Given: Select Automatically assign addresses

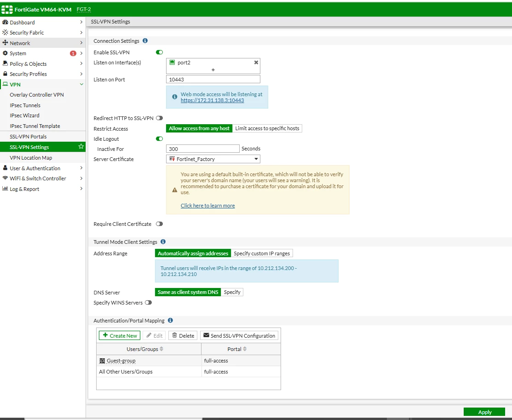Looking at the screenshot, I should pos(193,253).
